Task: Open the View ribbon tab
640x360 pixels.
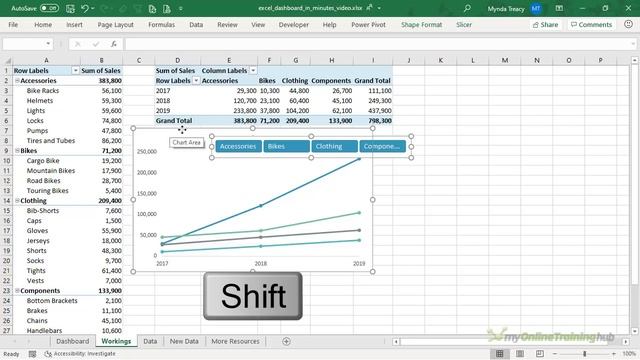Action: pos(258,24)
